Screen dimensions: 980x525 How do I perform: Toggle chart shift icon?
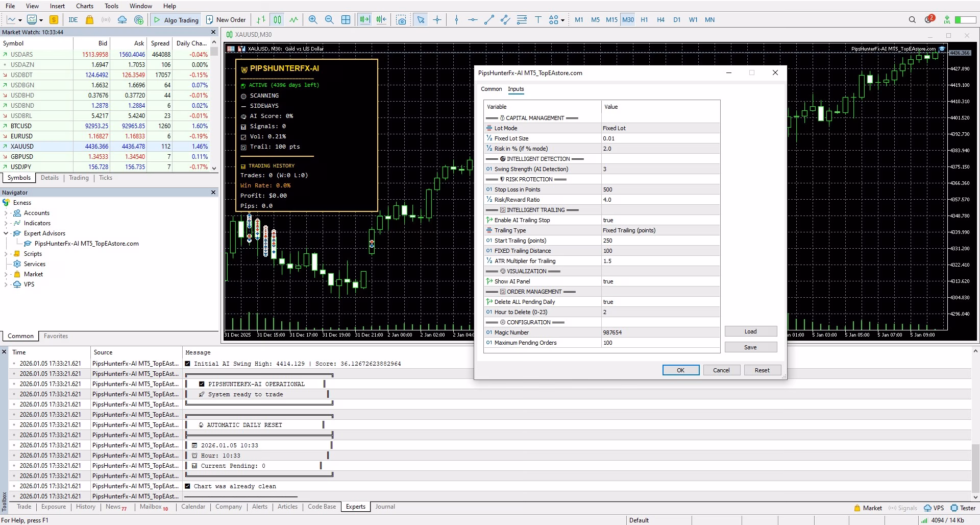pos(381,20)
